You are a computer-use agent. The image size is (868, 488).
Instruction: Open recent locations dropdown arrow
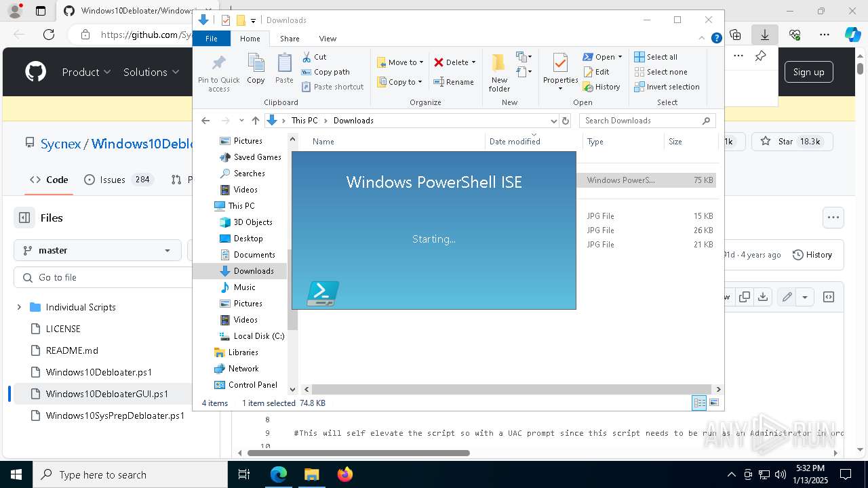click(x=241, y=121)
